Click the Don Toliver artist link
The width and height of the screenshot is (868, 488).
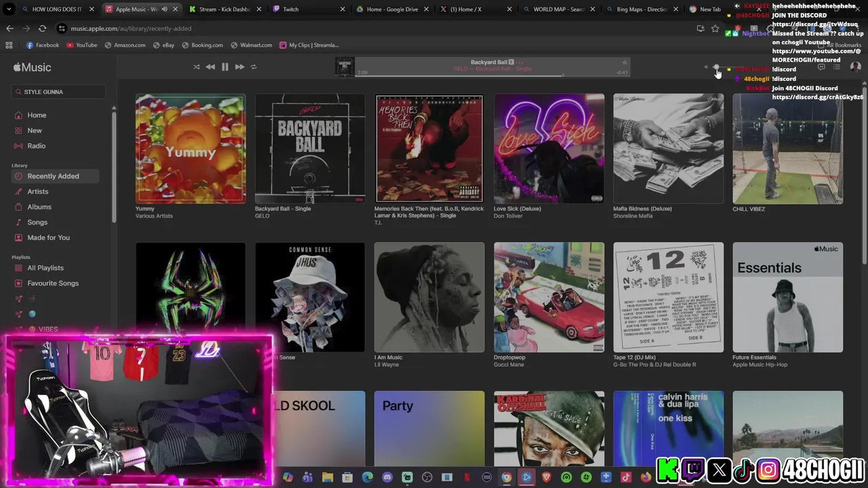(508, 216)
